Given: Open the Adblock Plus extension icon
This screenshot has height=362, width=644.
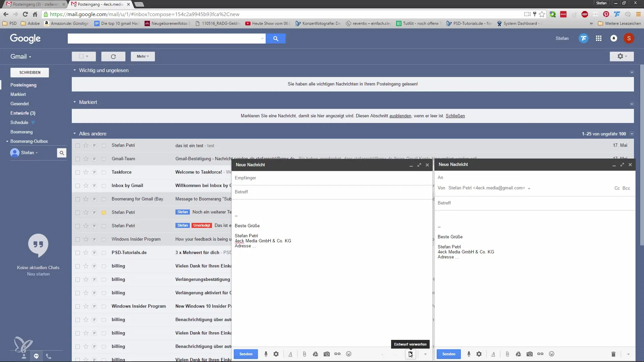Looking at the screenshot, I should (585, 14).
